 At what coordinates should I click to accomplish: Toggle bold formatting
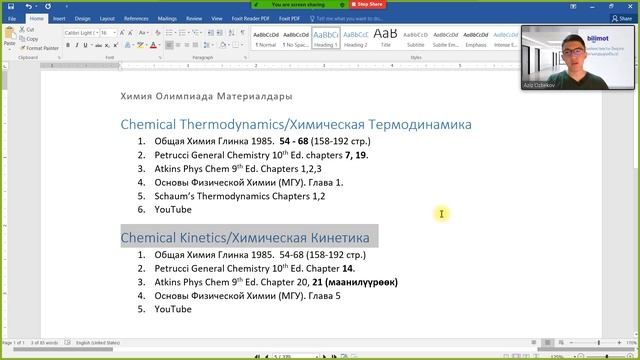click(68, 45)
